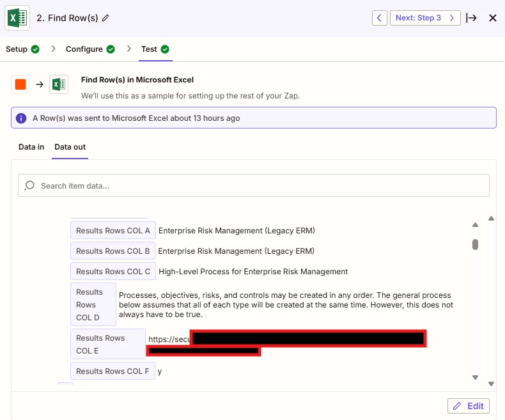Click the COL E https URL value
This screenshot has height=420, width=505.
169,339
